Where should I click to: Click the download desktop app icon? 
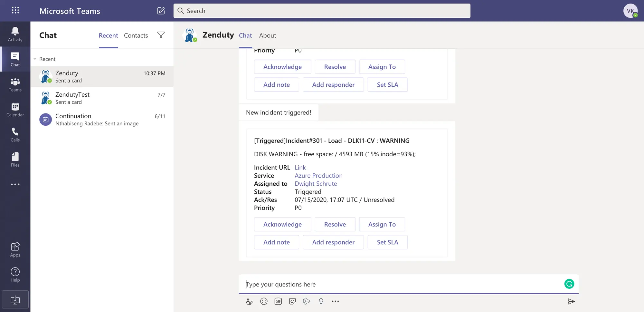[x=15, y=300]
